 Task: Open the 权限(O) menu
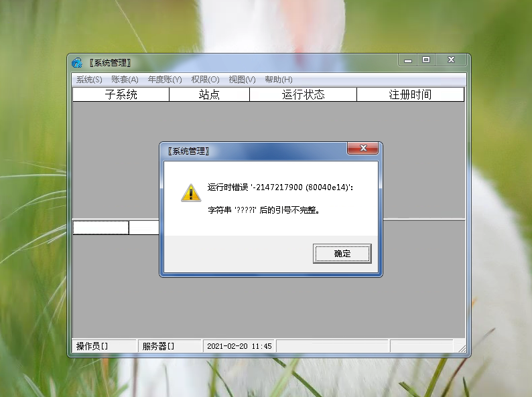(x=205, y=80)
